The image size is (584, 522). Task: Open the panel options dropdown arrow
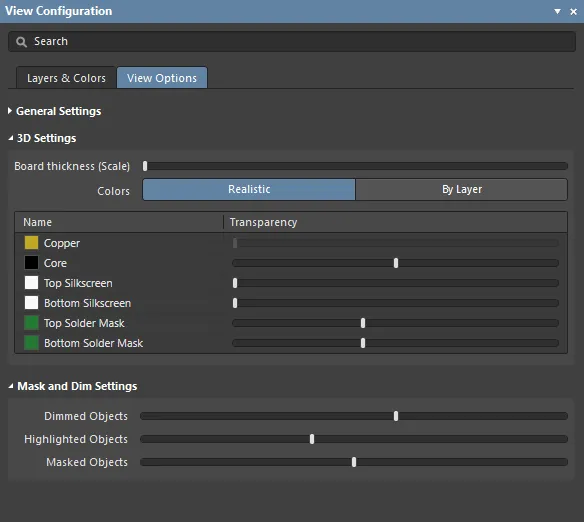tap(557, 12)
